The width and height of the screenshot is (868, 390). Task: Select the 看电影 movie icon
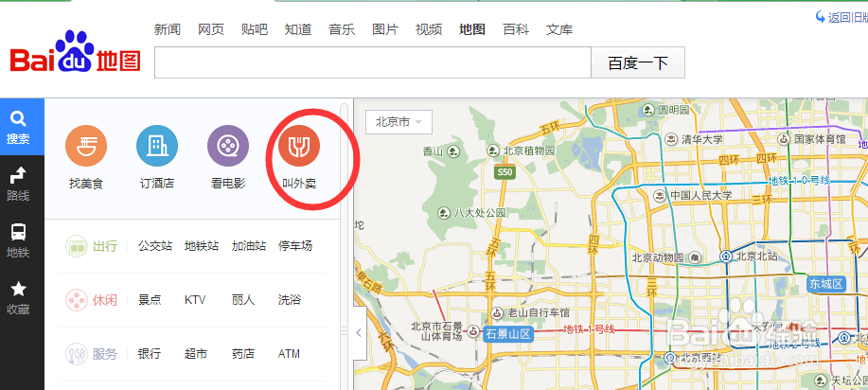[227, 146]
